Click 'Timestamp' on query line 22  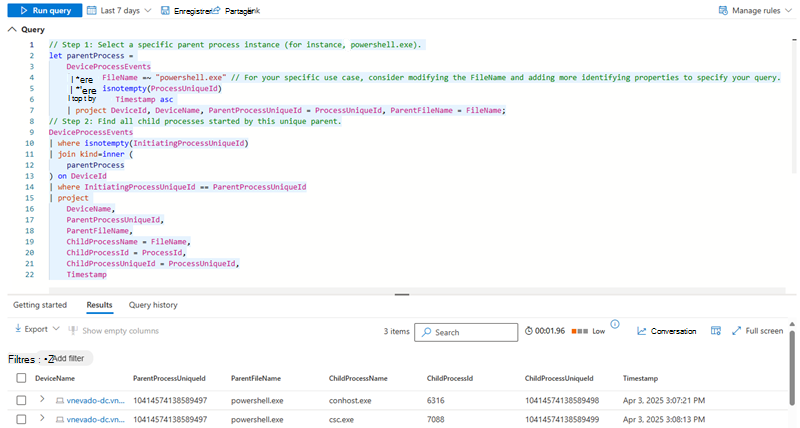coord(86,274)
